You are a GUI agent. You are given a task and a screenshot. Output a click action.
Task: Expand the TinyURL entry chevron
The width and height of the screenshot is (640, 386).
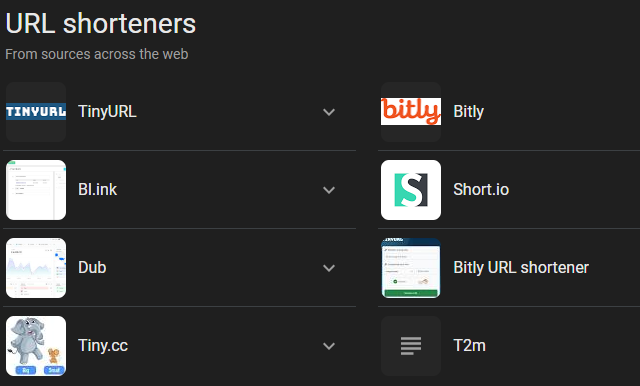(329, 112)
